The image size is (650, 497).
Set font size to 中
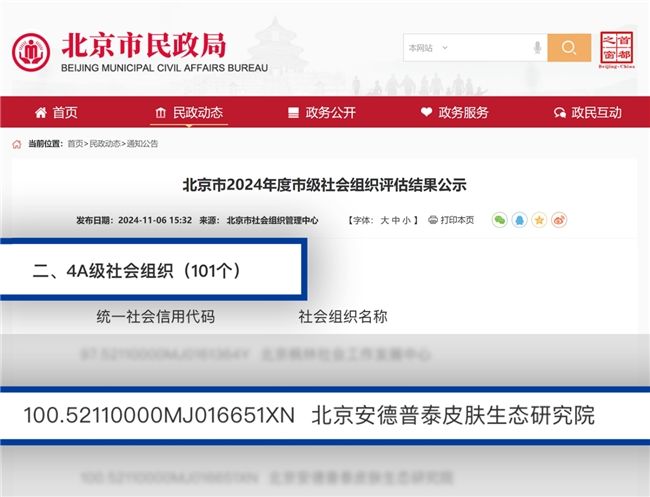coord(395,220)
